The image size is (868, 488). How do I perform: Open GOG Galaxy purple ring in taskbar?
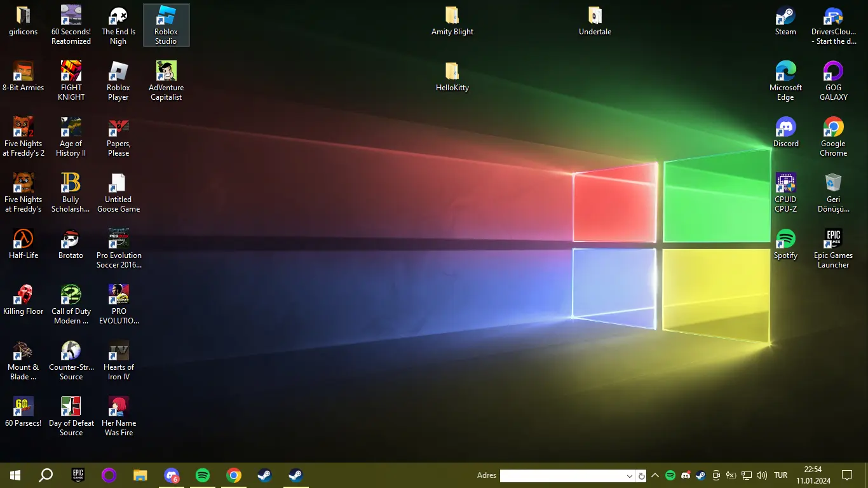(x=109, y=475)
